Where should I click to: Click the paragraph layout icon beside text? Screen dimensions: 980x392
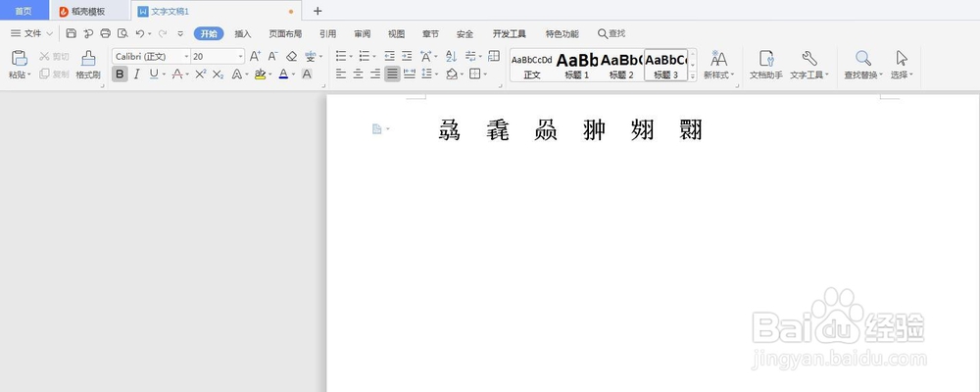(377, 128)
